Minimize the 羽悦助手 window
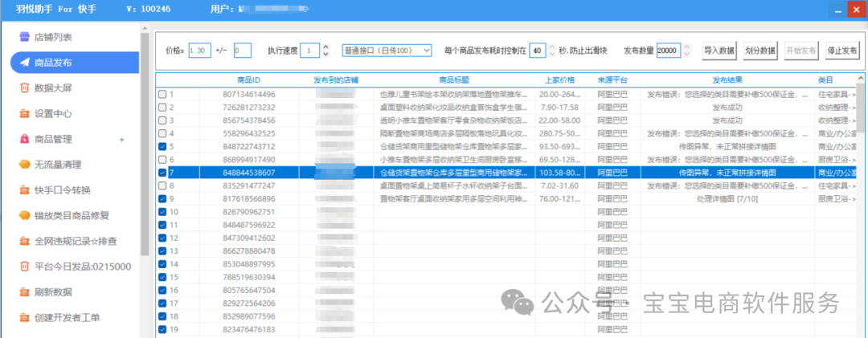The width and height of the screenshot is (868, 338). (x=838, y=10)
